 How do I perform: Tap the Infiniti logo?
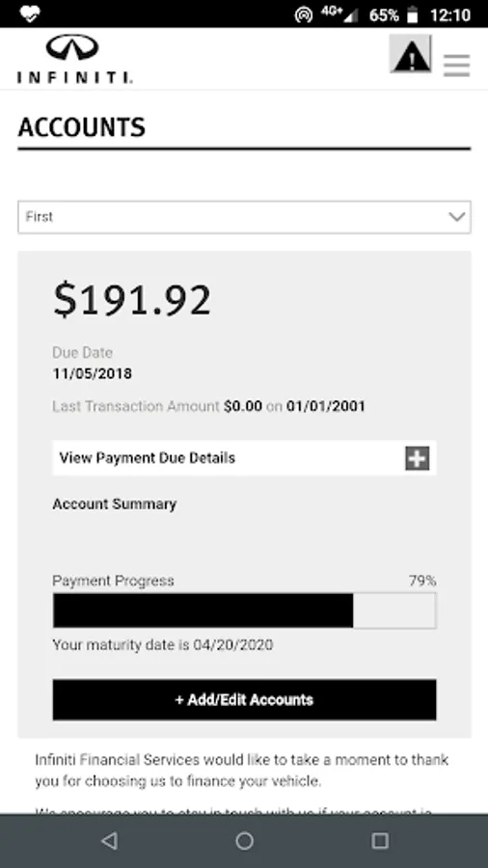74,59
